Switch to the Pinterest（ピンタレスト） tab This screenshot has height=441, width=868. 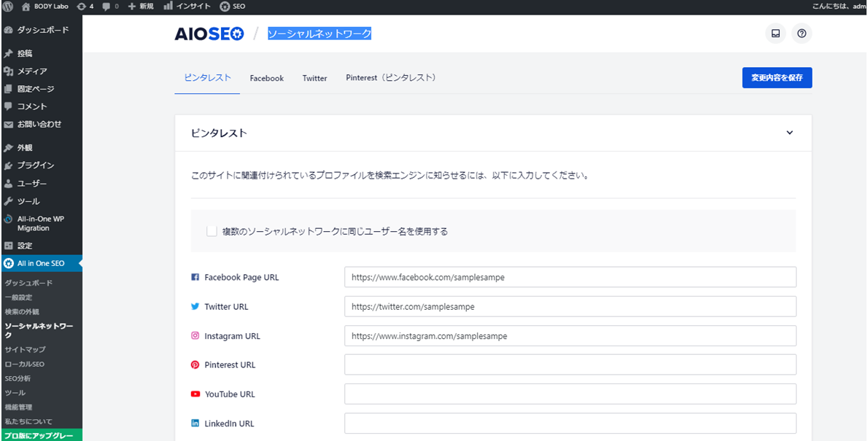click(392, 78)
